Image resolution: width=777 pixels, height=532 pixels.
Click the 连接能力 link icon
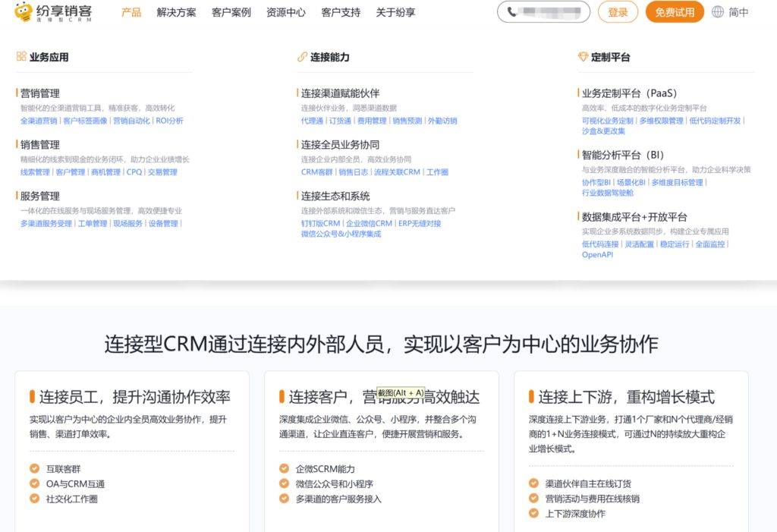(302, 56)
